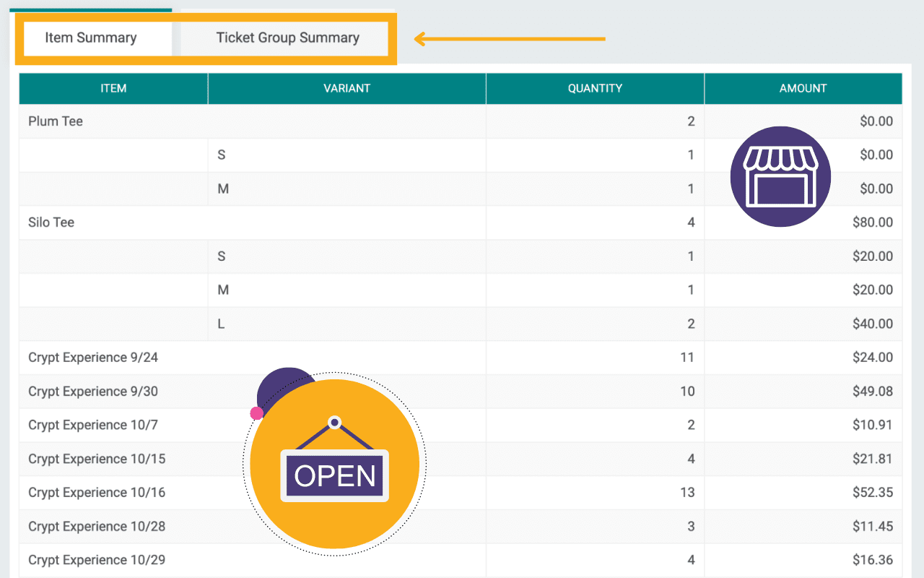Select the S variant under Plum Tee

[221, 155]
